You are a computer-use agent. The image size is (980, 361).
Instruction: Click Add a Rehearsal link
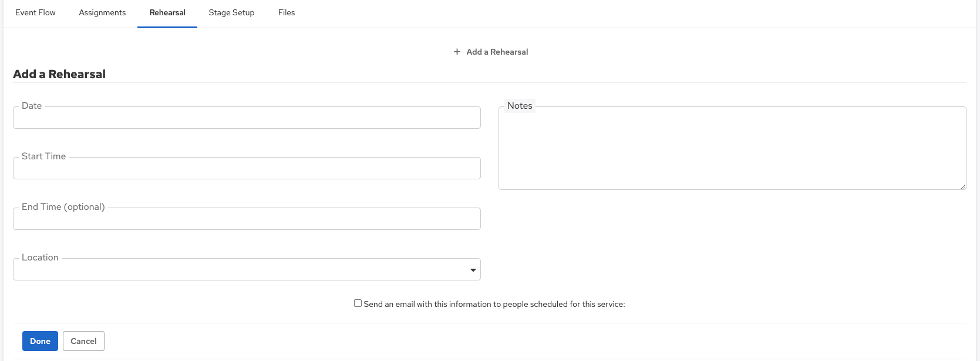tap(496, 52)
